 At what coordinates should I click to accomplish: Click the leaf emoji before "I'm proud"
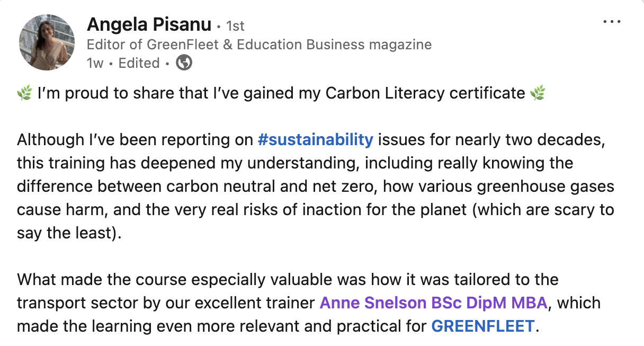pyautogui.click(x=24, y=94)
